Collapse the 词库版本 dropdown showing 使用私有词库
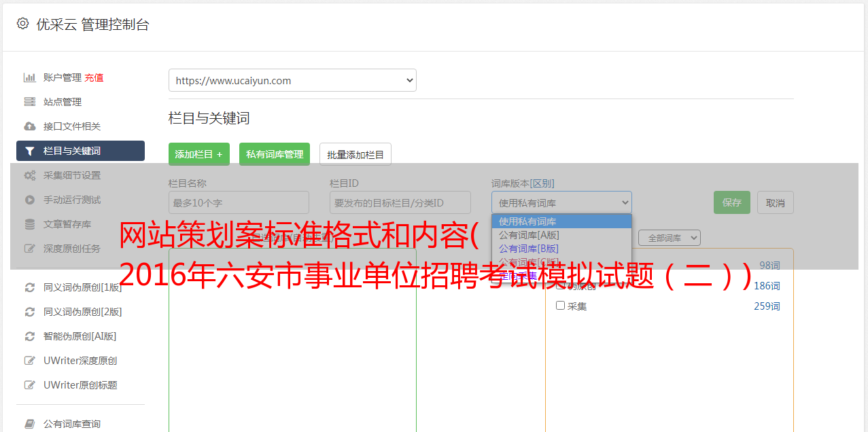The height and width of the screenshot is (432, 868). point(561,202)
